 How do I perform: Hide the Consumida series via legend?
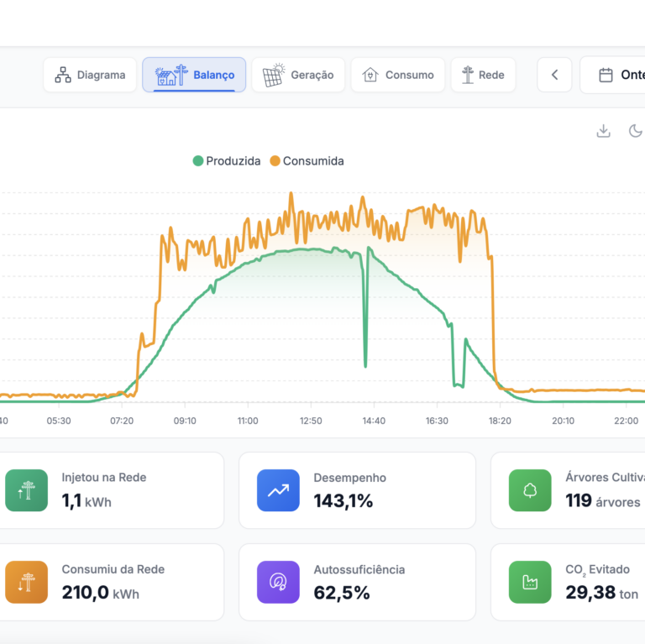point(307,161)
